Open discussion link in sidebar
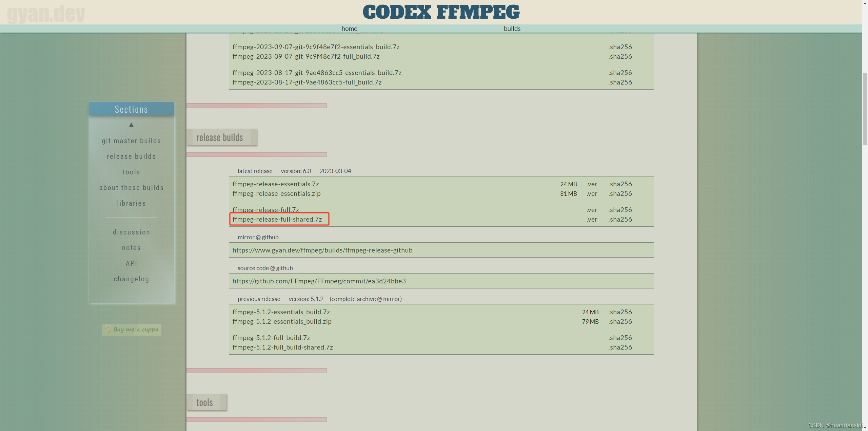The height and width of the screenshot is (431, 868). [131, 232]
